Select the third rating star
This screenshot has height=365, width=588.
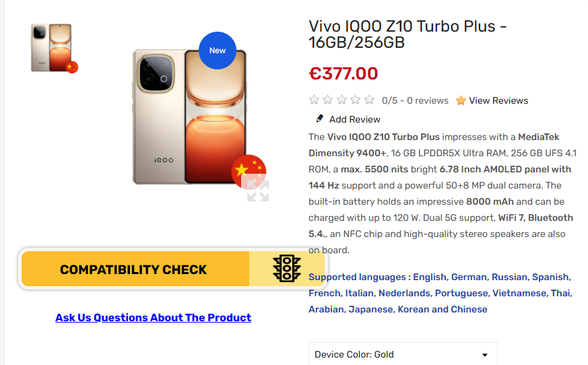click(x=341, y=100)
